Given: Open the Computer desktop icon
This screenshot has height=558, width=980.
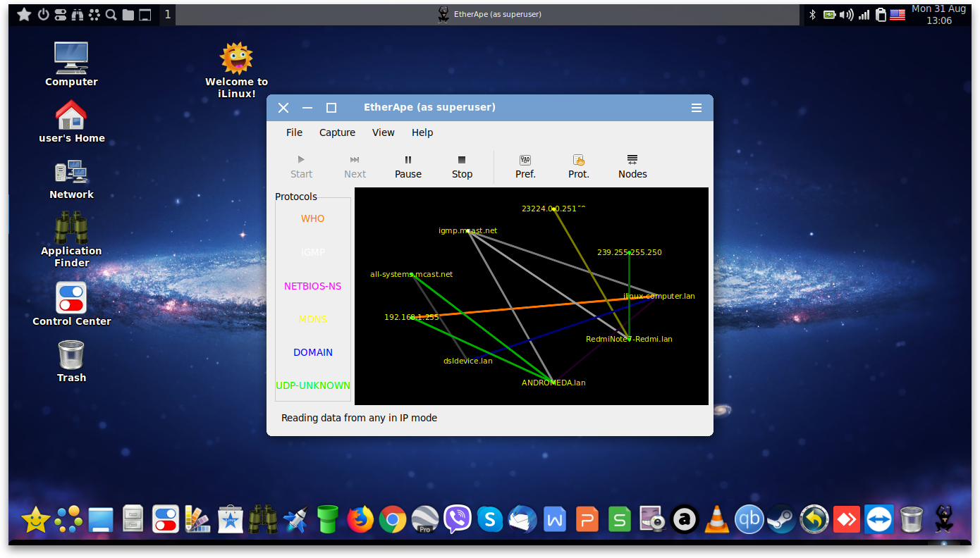Looking at the screenshot, I should coord(71,64).
